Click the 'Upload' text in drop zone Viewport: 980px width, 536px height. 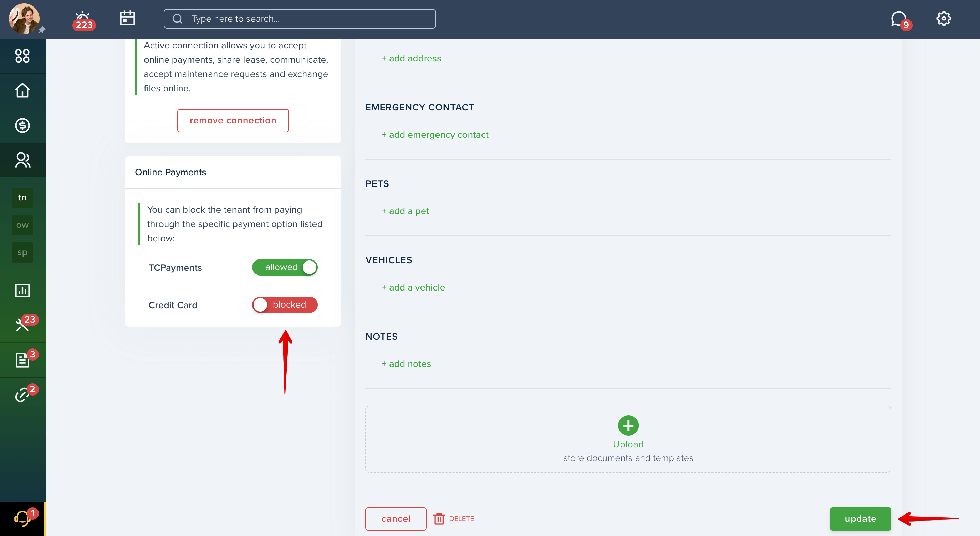pyautogui.click(x=628, y=444)
